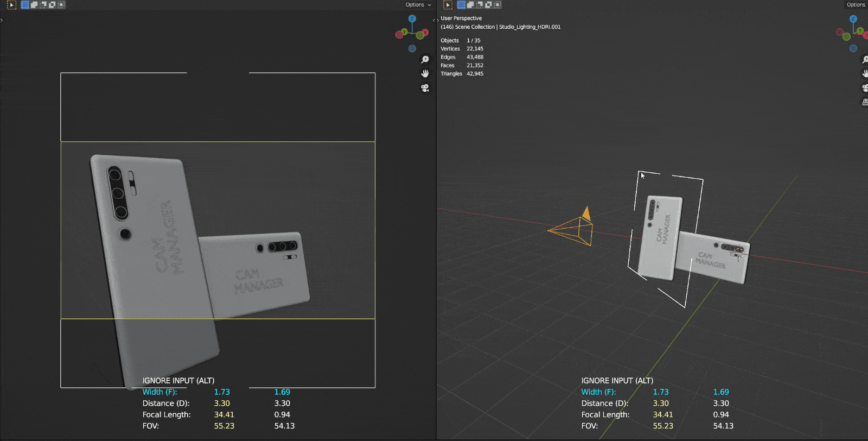
Task: Click the Z axis ball on right viewport gizmo
Action: click(853, 18)
